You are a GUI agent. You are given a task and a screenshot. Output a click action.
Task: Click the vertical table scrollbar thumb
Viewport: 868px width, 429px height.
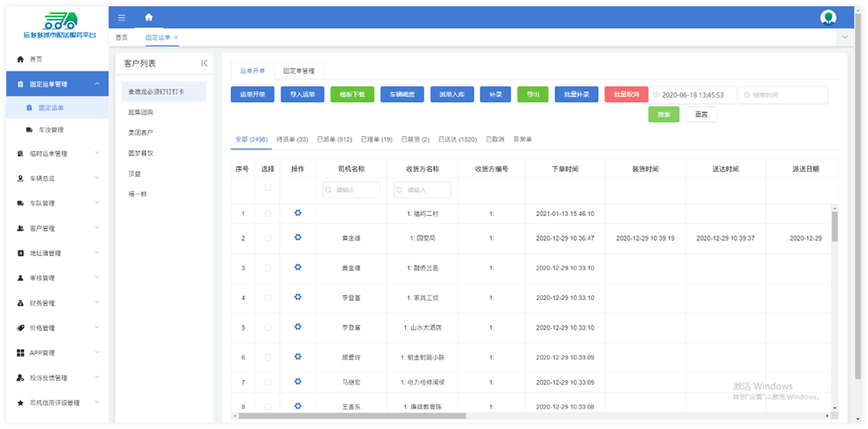click(835, 227)
